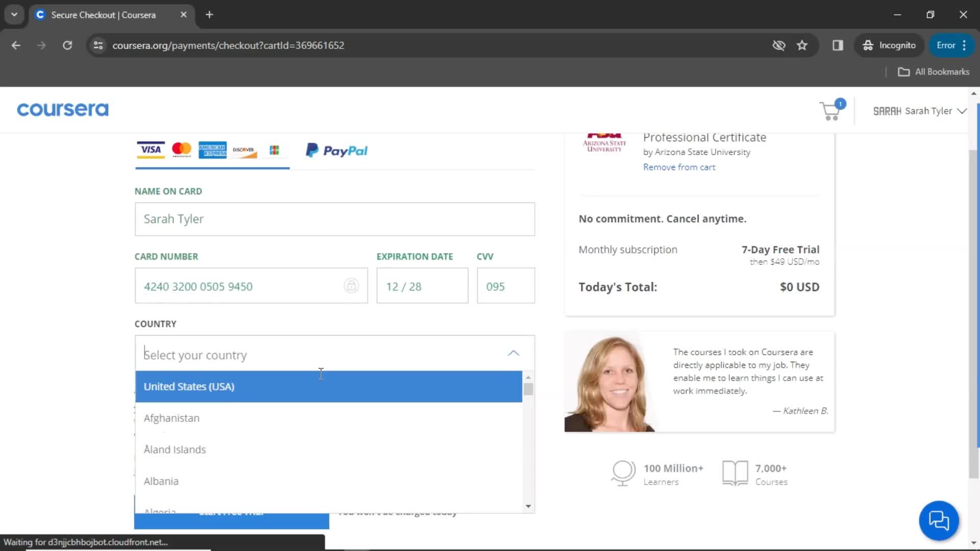Image resolution: width=980 pixels, height=551 pixels.
Task: Click the card number input field
Action: click(x=251, y=286)
